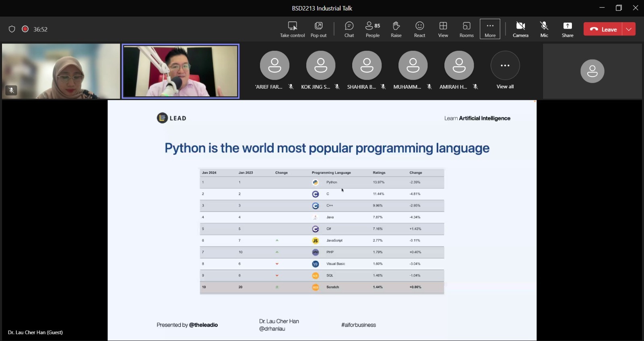
Task: Open the React emoji menu
Action: (x=419, y=29)
